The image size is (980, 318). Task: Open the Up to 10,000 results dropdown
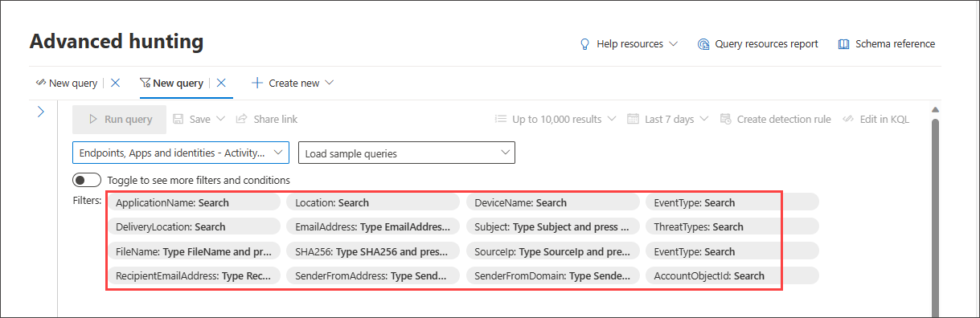pyautogui.click(x=556, y=119)
